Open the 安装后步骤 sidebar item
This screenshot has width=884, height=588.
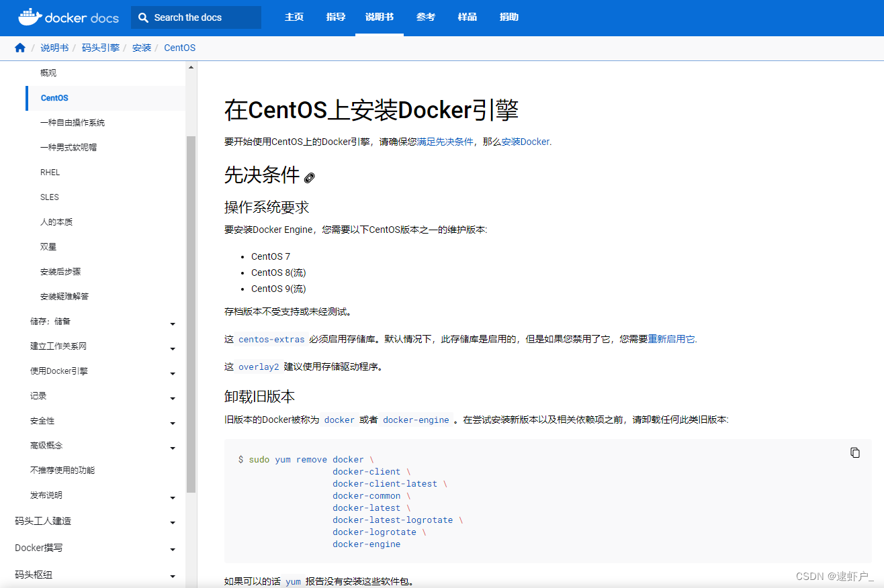pos(60,272)
